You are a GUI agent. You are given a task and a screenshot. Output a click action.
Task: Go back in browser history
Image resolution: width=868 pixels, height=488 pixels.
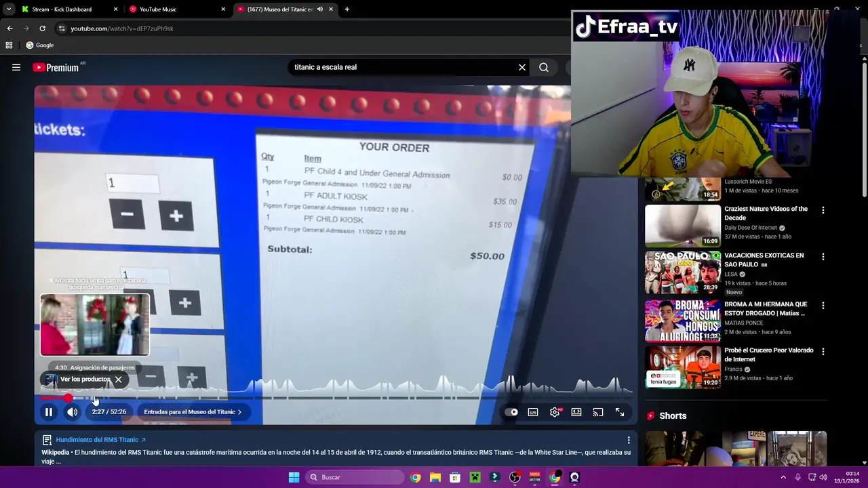click(9, 28)
